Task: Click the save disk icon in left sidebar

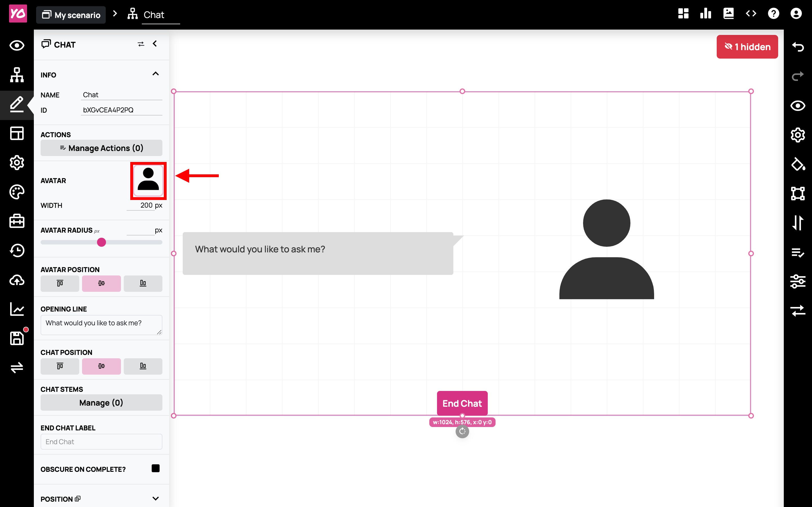Action: [17, 338]
